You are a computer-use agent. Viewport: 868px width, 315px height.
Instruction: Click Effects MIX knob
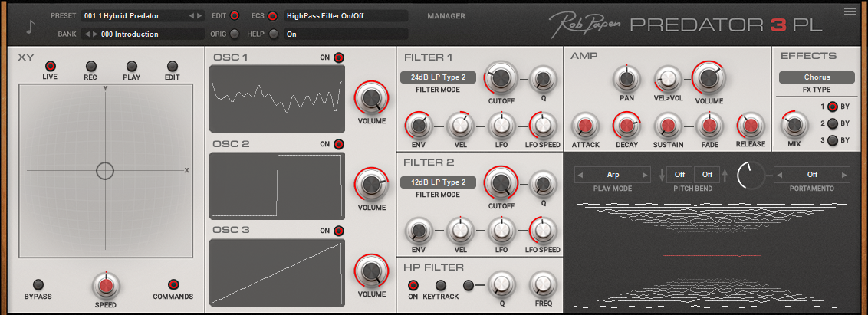pyautogui.click(x=794, y=125)
